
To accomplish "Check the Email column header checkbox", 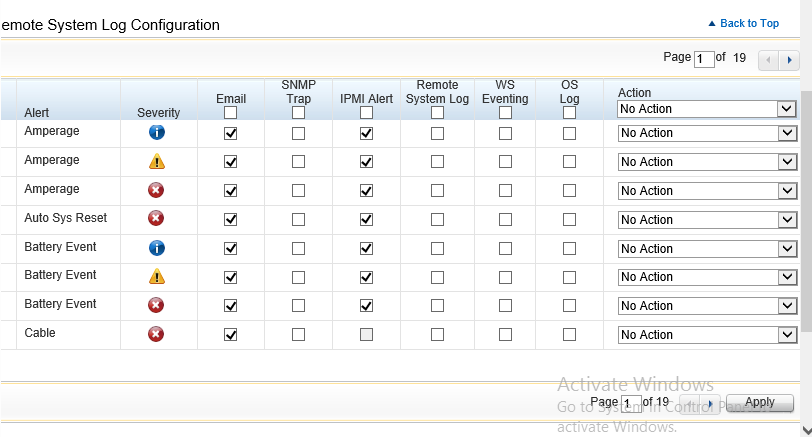I will [231, 113].
